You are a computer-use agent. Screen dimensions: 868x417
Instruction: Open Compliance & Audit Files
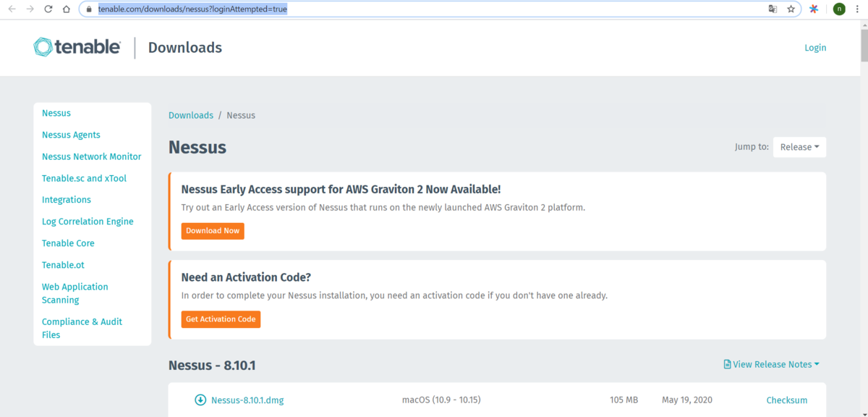[82, 328]
